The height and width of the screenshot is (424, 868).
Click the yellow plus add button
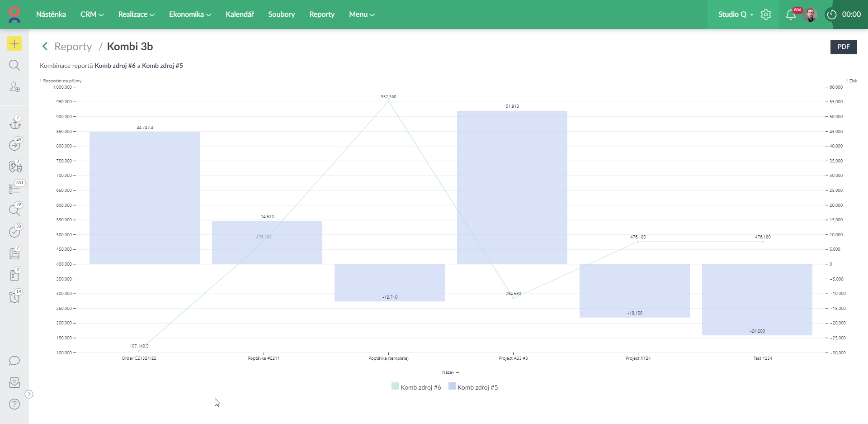(x=14, y=44)
